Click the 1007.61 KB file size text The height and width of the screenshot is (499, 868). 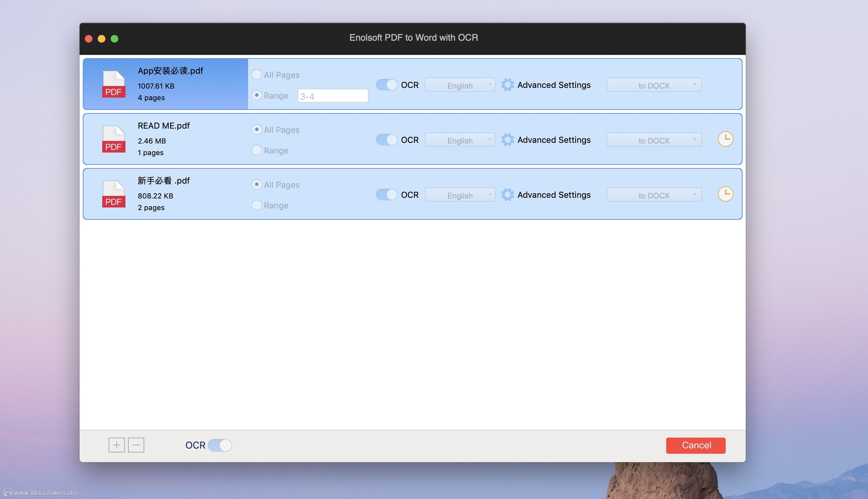point(156,86)
